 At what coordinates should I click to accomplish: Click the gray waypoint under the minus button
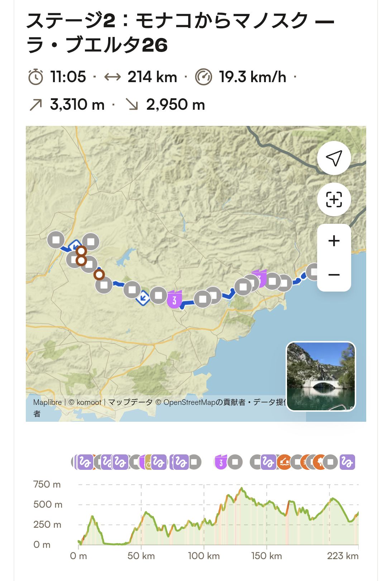click(314, 272)
